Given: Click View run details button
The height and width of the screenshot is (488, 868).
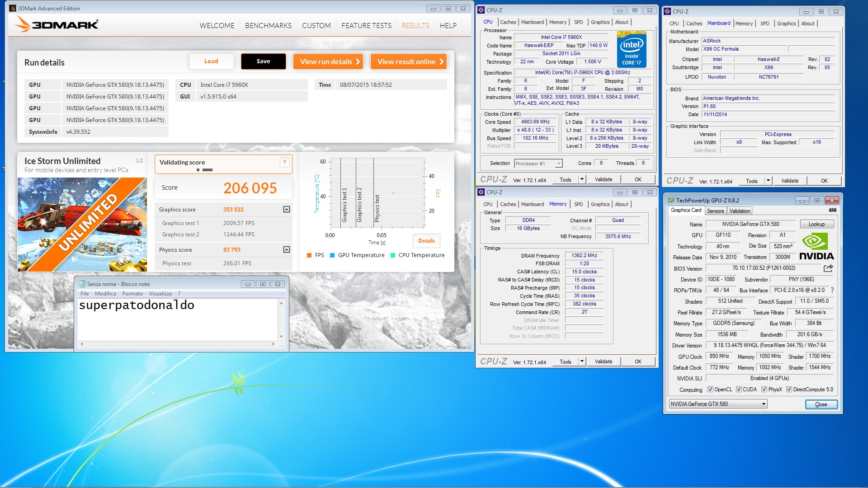Looking at the screenshot, I should [x=329, y=61].
